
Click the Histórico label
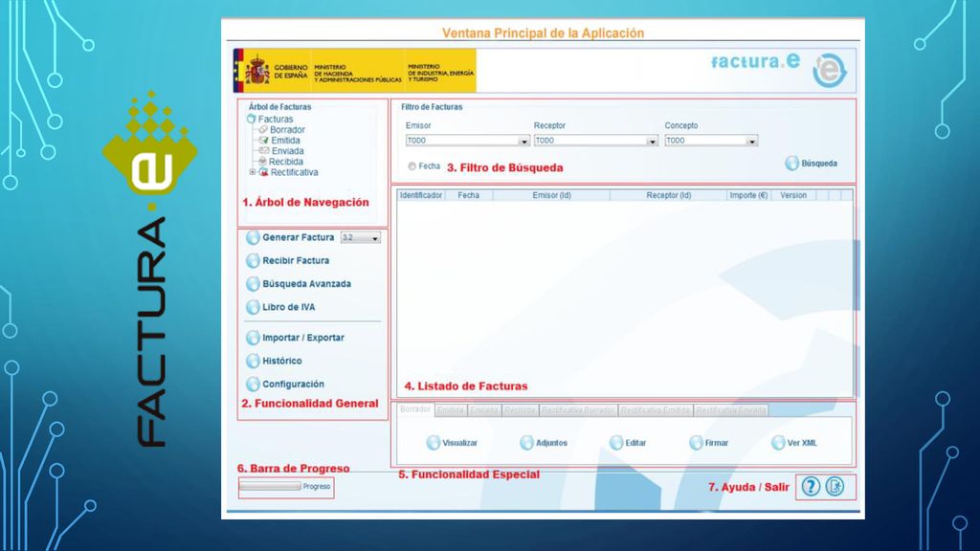(282, 361)
